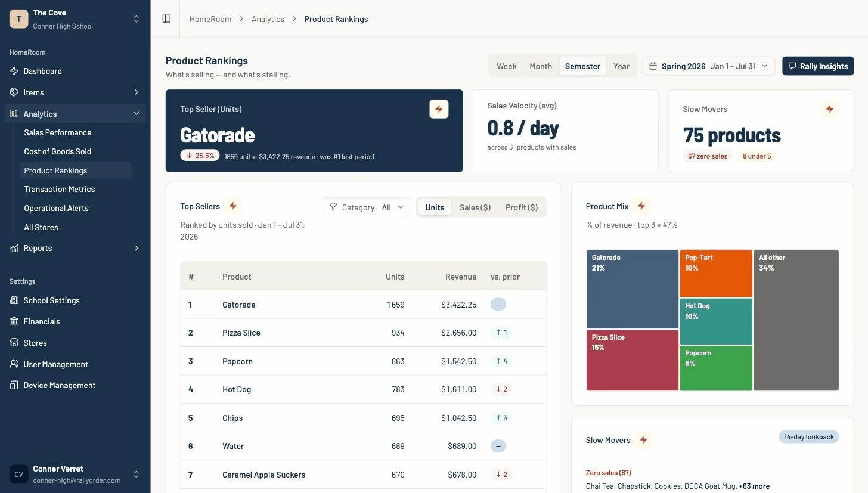Go to HomeRoom breadcrumb

point(210,19)
